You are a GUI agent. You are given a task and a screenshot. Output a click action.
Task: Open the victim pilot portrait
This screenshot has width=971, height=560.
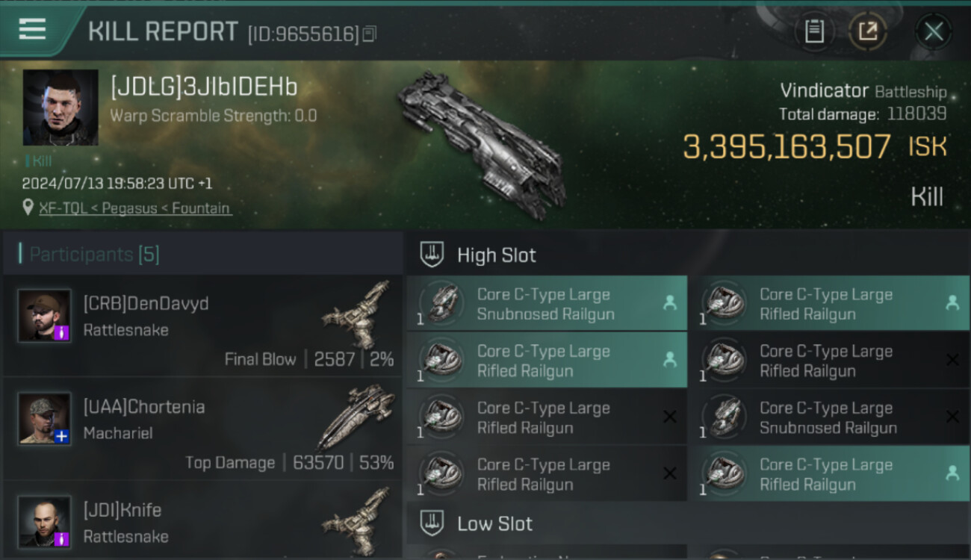(61, 108)
